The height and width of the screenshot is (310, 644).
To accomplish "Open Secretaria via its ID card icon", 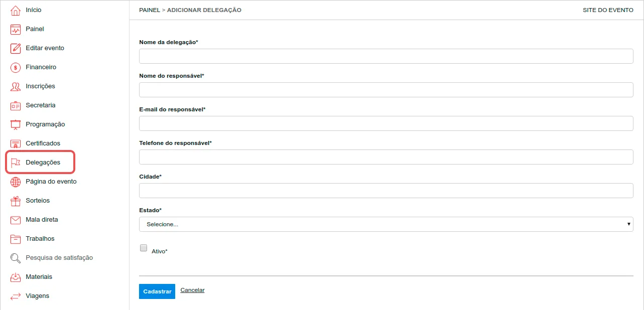I will point(16,105).
